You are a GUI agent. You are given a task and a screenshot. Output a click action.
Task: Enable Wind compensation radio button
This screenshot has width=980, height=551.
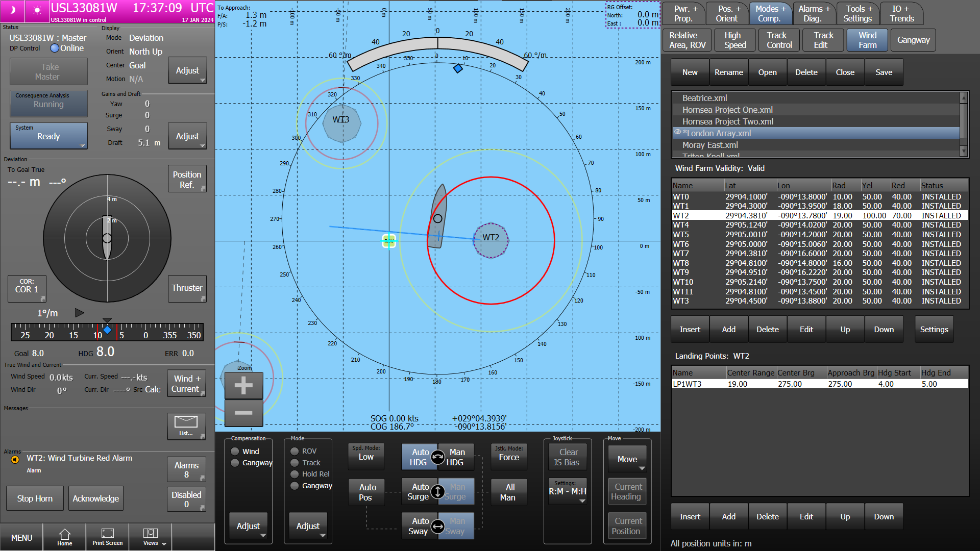[x=235, y=452]
